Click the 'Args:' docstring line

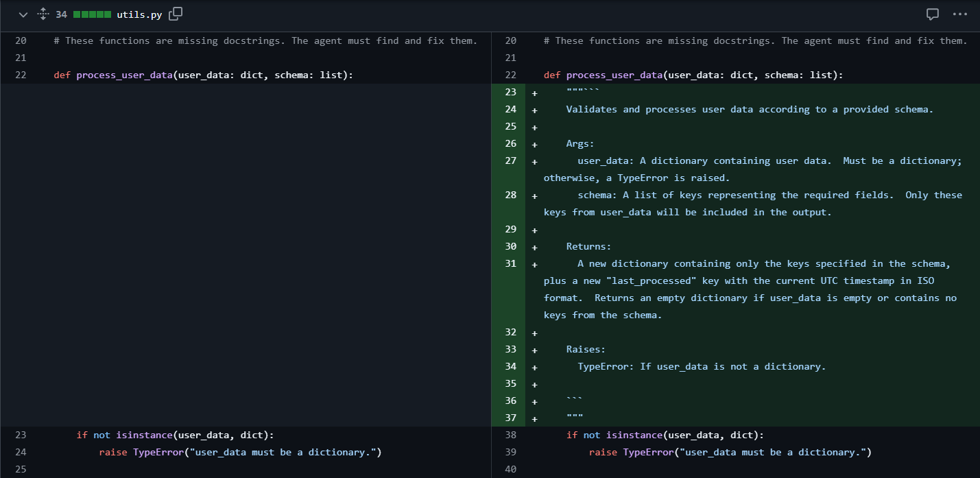tap(580, 144)
